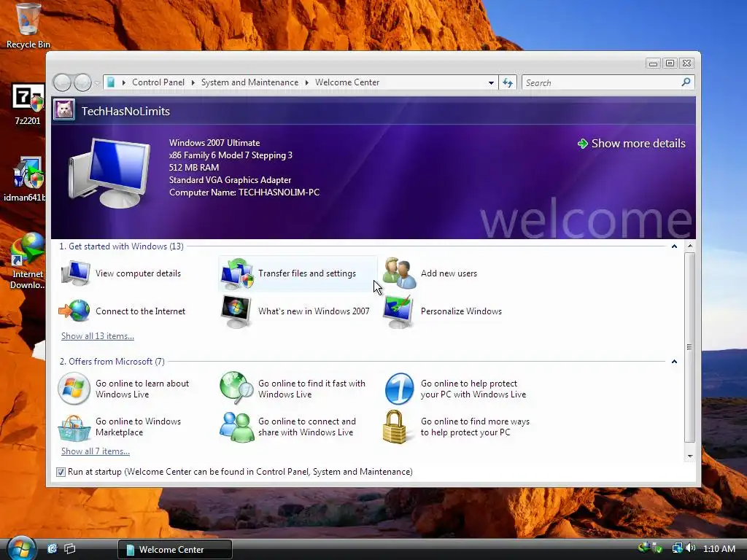The height and width of the screenshot is (560, 747).
Task: Click the globe with magnifier search icon
Action: (236, 388)
